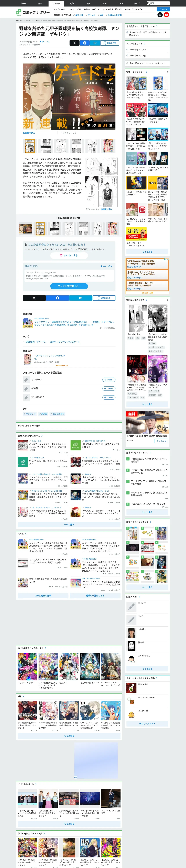Click the ログイン button

pyautogui.click(x=163, y=9)
